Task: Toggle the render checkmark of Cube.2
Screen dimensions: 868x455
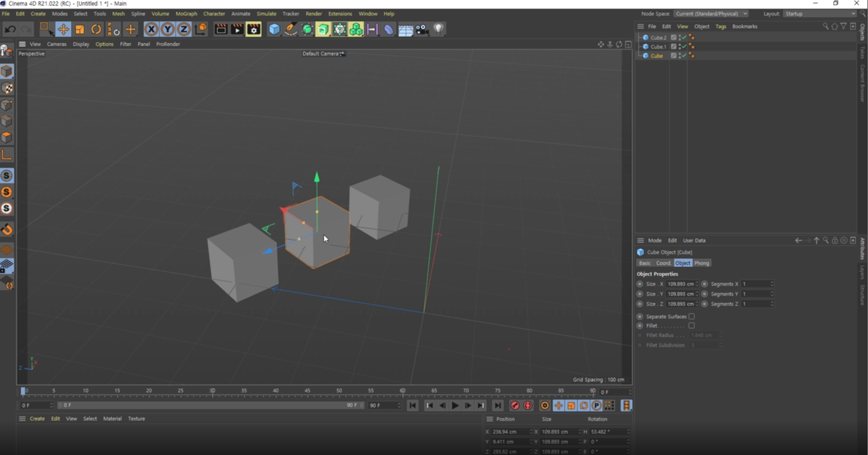Action: [x=684, y=37]
